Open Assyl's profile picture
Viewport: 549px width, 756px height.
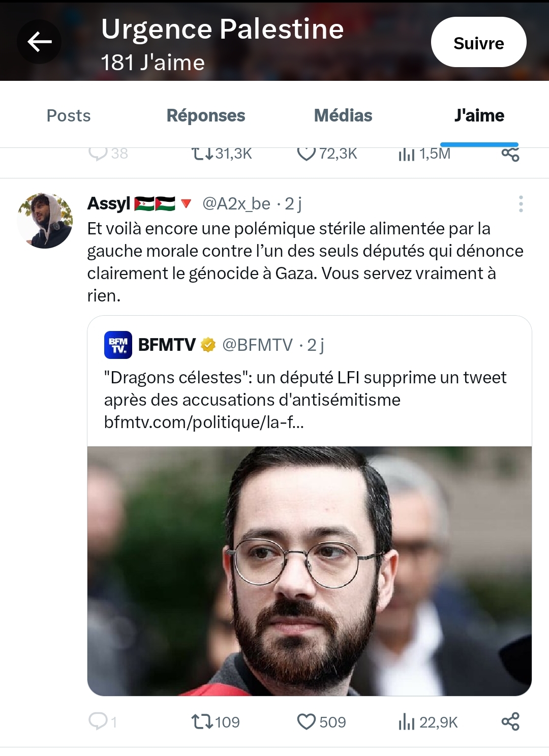point(45,221)
